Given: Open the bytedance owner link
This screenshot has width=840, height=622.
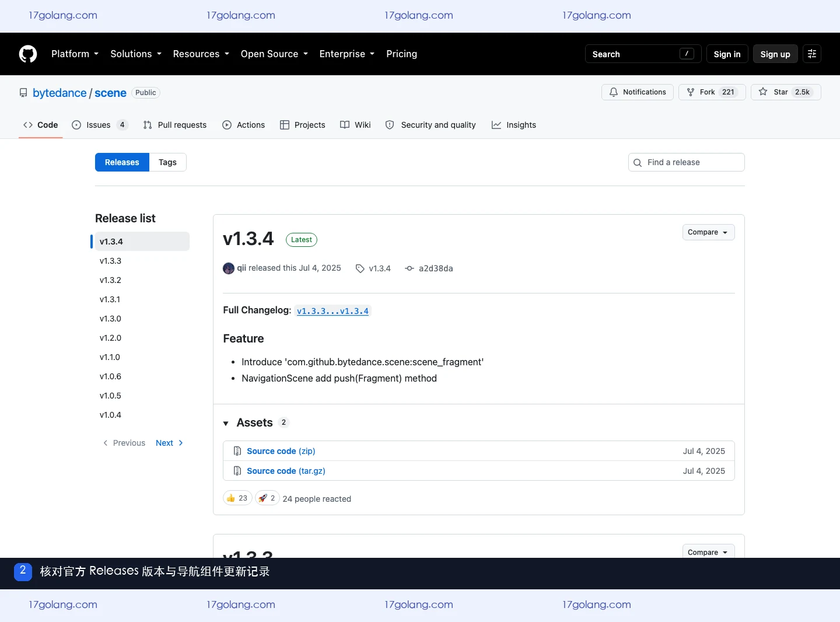Looking at the screenshot, I should [60, 93].
